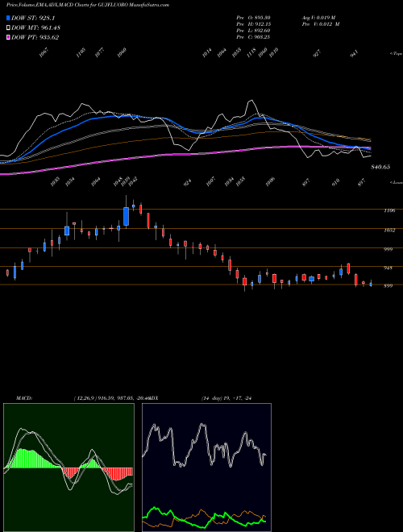Click inside the ADX indicator panel
Image resolution: width=403 pixels, height=532 pixels.
pos(206,468)
